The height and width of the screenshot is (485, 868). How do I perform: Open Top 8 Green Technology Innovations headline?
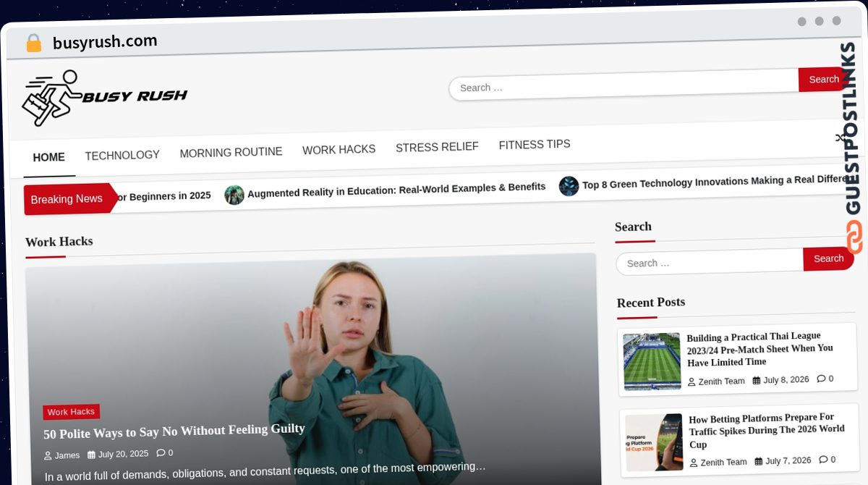(x=716, y=181)
